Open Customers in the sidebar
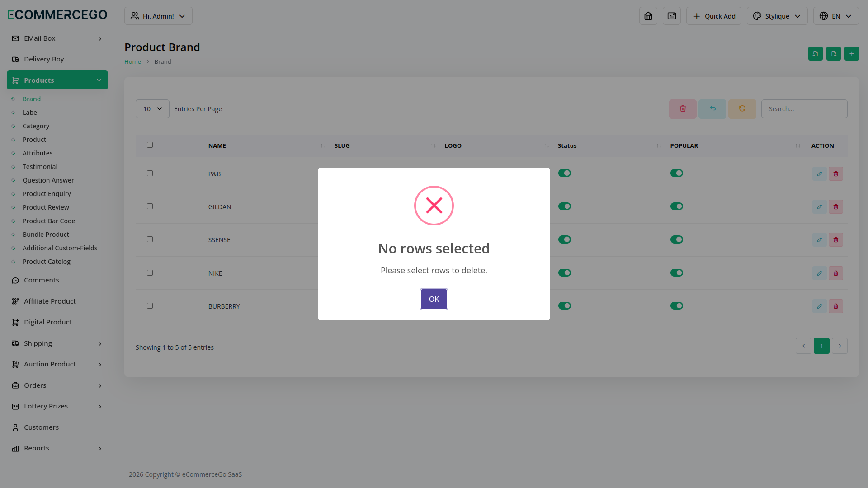This screenshot has height=488, width=868. coord(57,427)
